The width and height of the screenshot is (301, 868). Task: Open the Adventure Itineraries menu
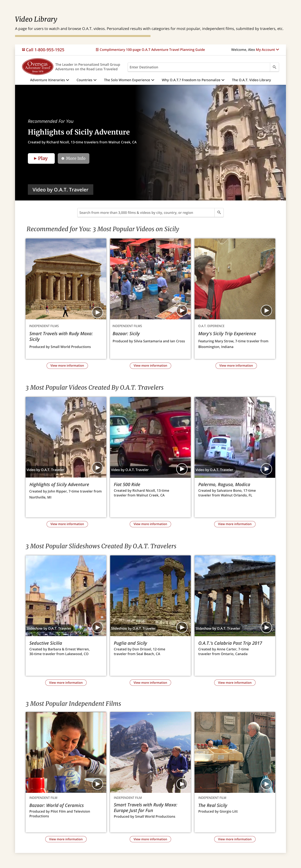coord(49,80)
